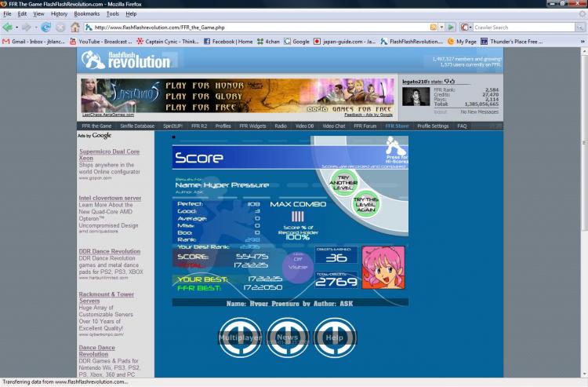Click the LastChaos banner advertisement

[x=238, y=96]
